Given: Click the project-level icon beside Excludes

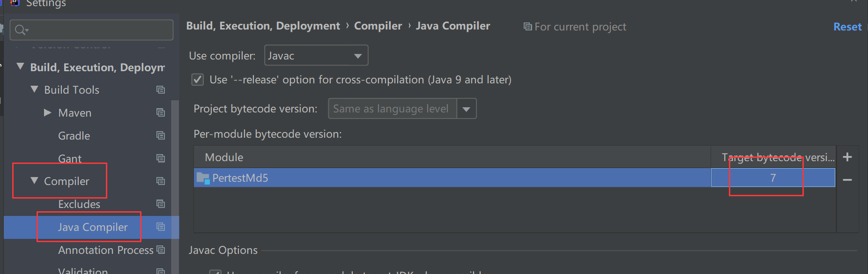Looking at the screenshot, I should pyautogui.click(x=161, y=204).
